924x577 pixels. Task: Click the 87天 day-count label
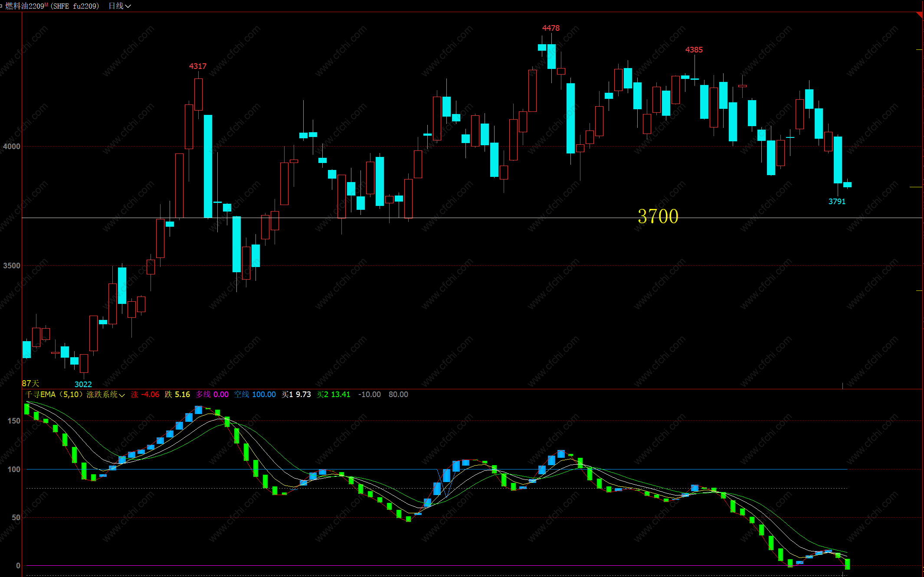(x=30, y=384)
